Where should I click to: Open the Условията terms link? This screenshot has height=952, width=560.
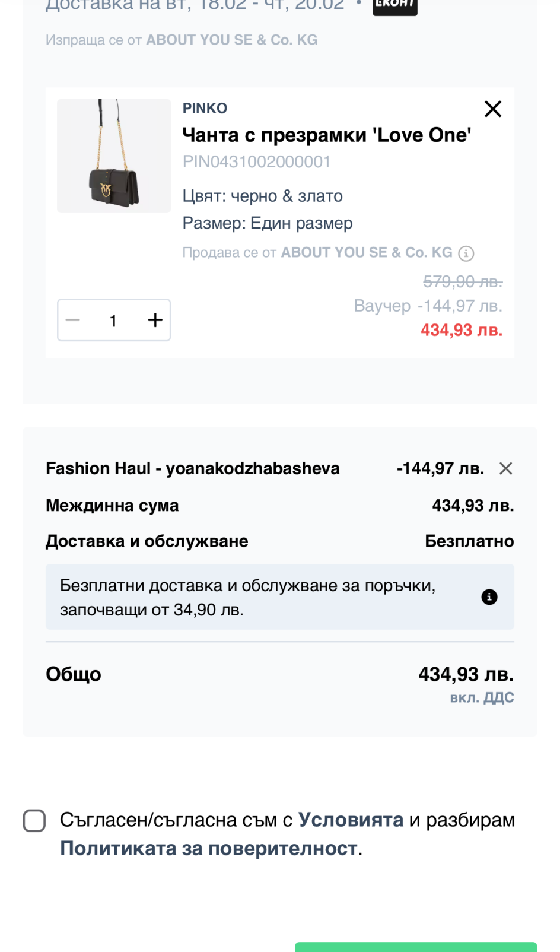click(351, 820)
